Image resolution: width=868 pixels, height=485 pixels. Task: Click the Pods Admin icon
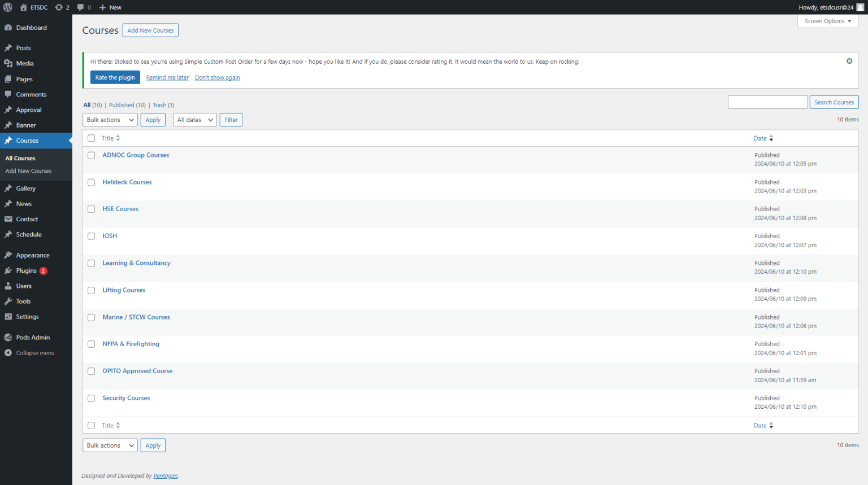point(8,337)
